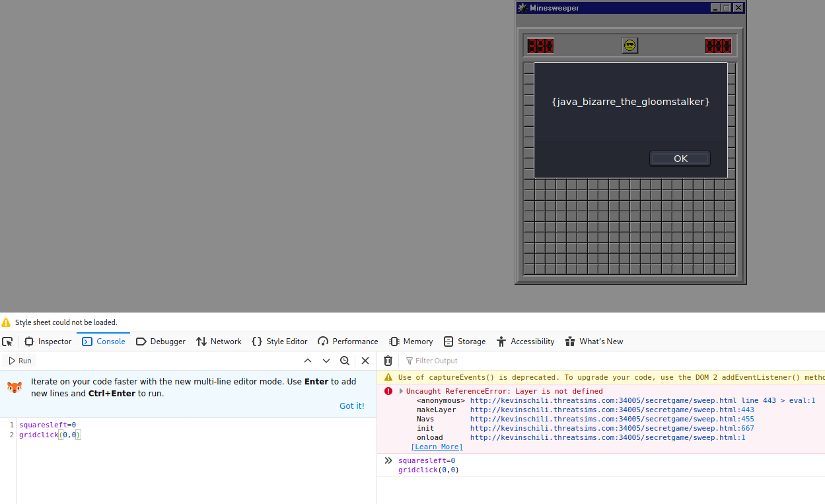The height and width of the screenshot is (504, 825).
Task: Open the Inspector tab
Action: (48, 342)
